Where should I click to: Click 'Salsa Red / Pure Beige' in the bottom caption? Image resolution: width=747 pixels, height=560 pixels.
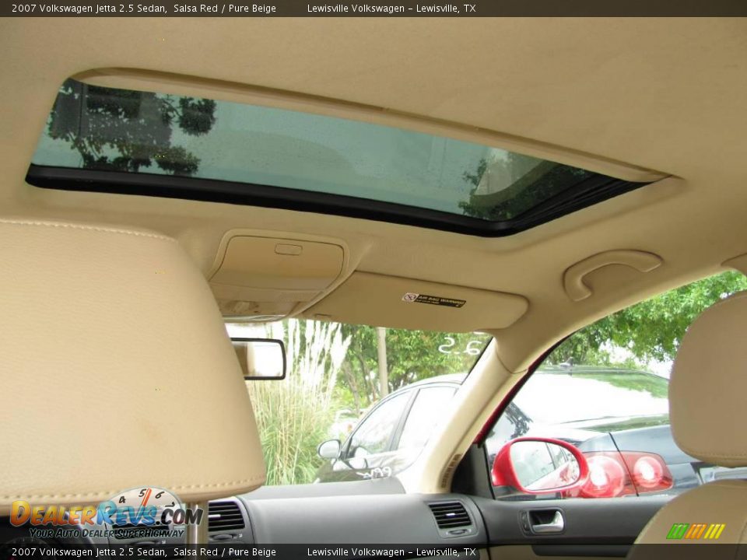point(224,552)
